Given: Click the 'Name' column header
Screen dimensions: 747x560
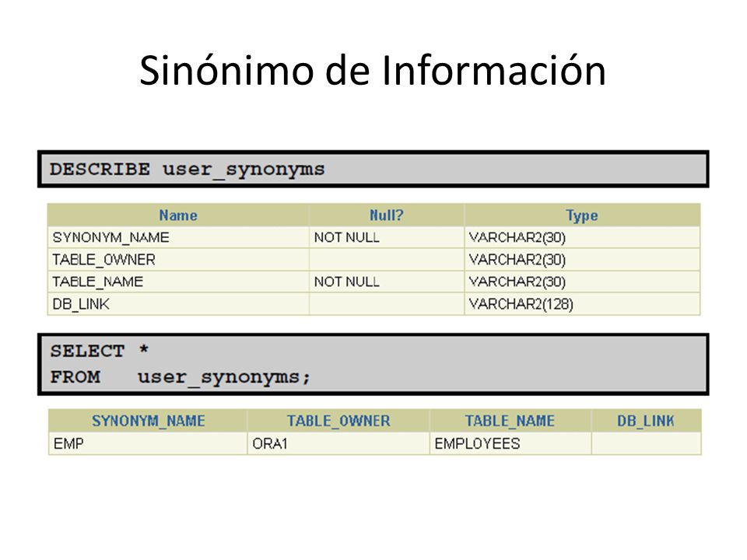Looking at the screenshot, I should coord(178,215).
